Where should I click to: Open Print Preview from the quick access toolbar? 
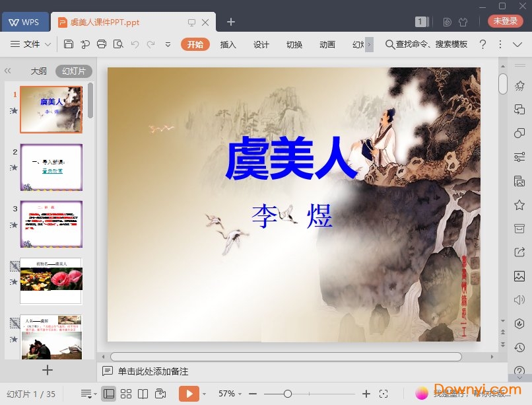(119, 43)
